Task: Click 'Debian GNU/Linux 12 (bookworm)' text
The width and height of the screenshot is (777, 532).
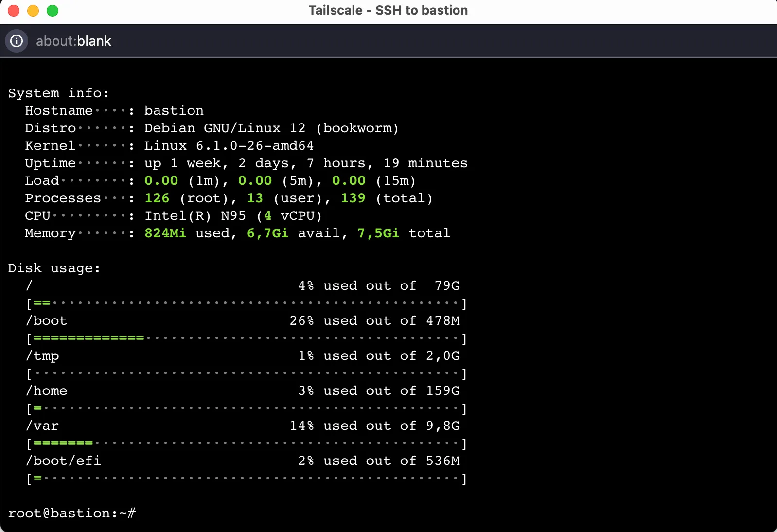Action: 271,128
